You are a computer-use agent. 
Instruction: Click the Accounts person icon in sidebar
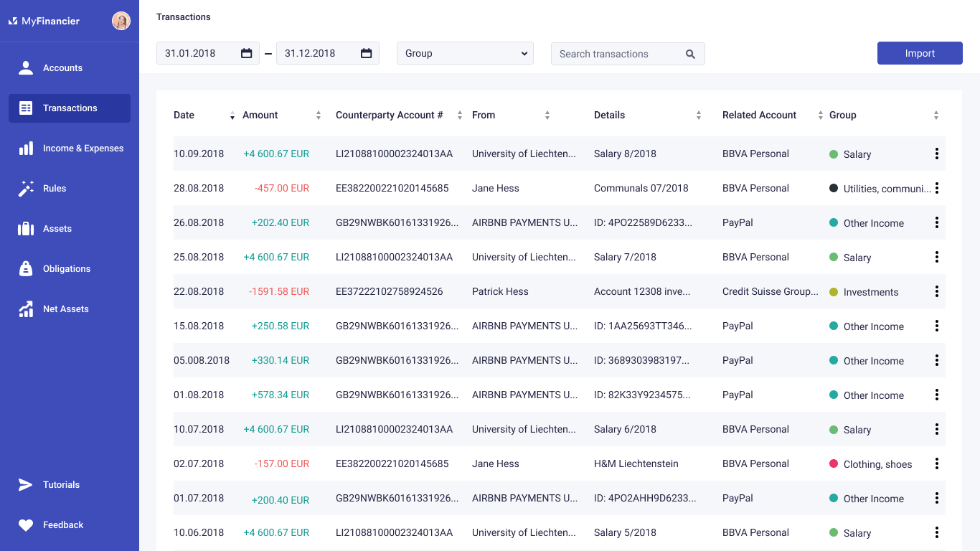26,68
